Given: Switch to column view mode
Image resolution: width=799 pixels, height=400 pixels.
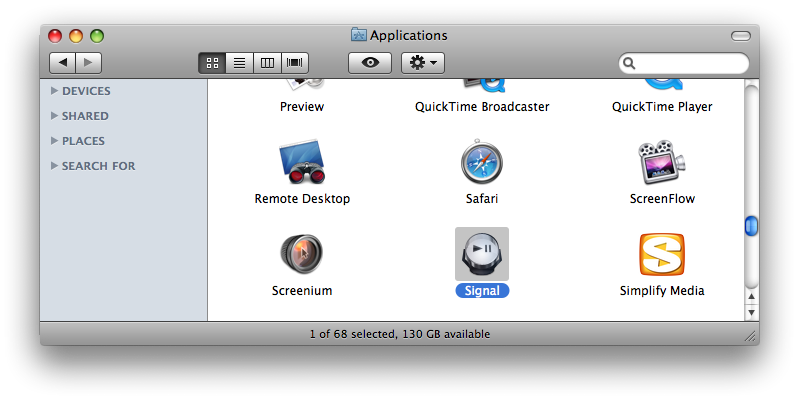Looking at the screenshot, I should point(267,62).
